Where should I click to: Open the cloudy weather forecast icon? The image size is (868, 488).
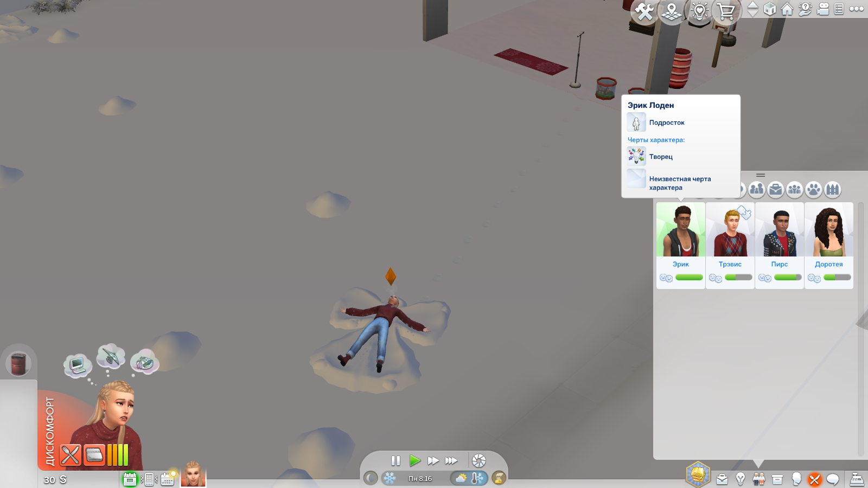(461, 478)
